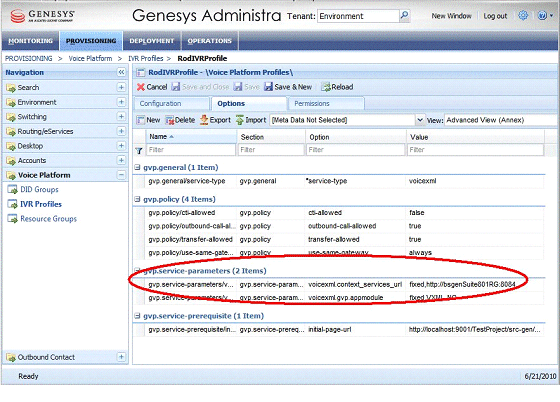Switch to the MONITORING tab
560x402 pixels.
pos(31,41)
